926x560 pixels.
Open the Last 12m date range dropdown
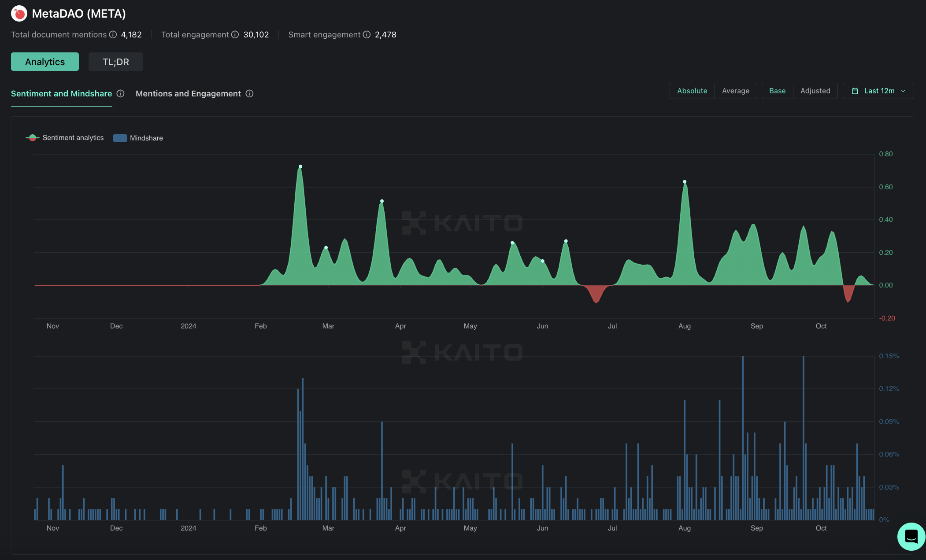coord(878,91)
